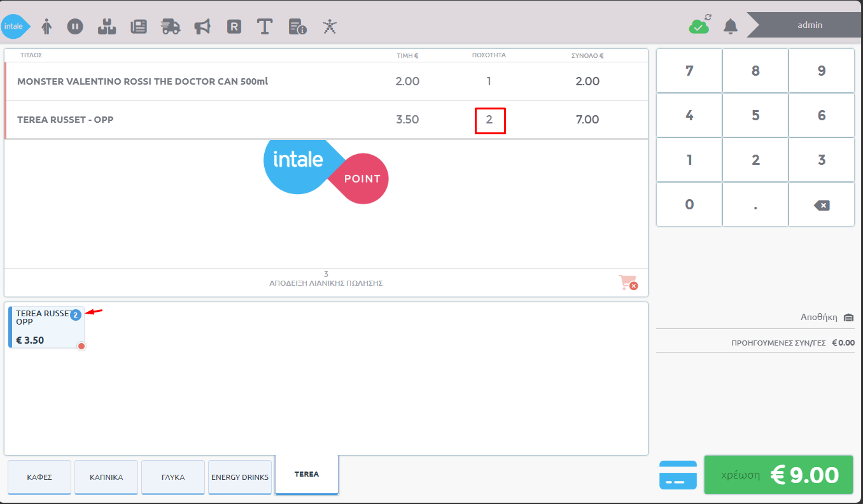
Task: Tap keypad digit 7
Action: [x=689, y=71]
